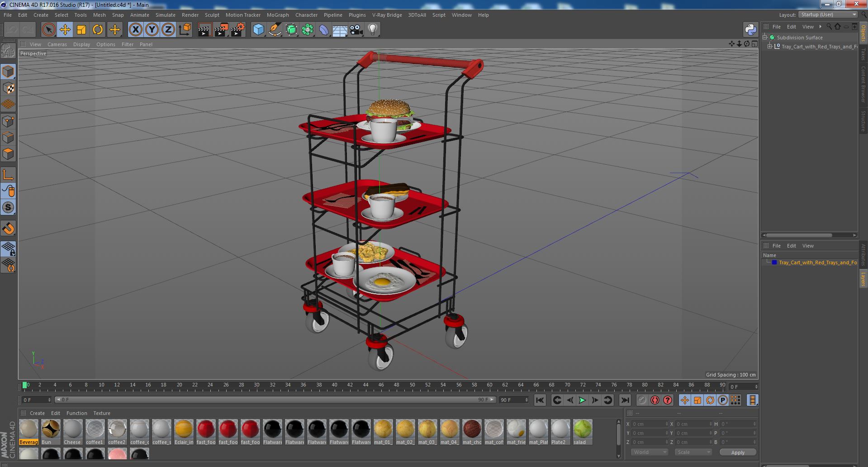Open Edit Render Settings icon
868x467 pixels.
pos(237,30)
